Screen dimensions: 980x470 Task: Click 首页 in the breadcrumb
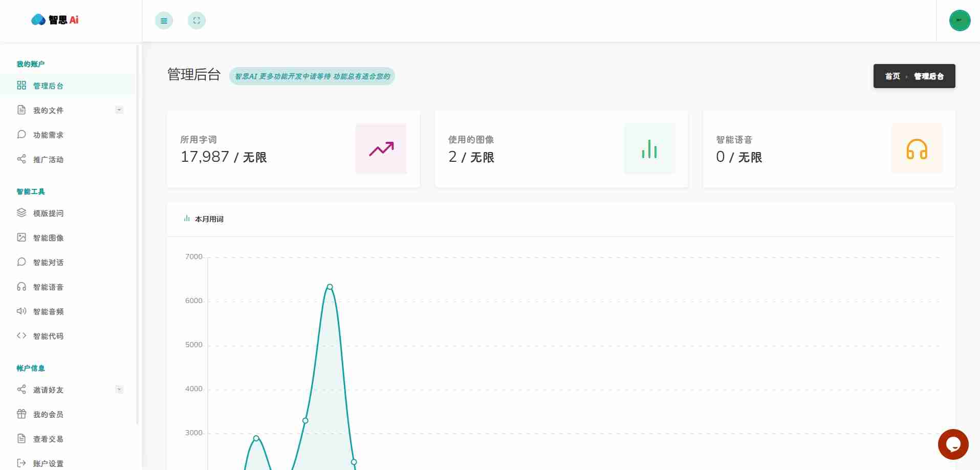coord(892,76)
